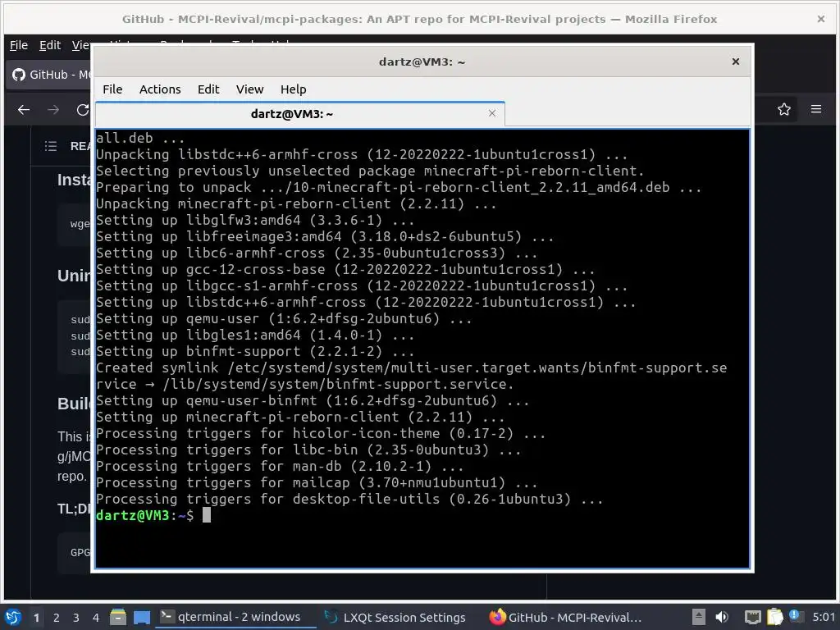Switch to virtual desktop 1

[36, 618]
